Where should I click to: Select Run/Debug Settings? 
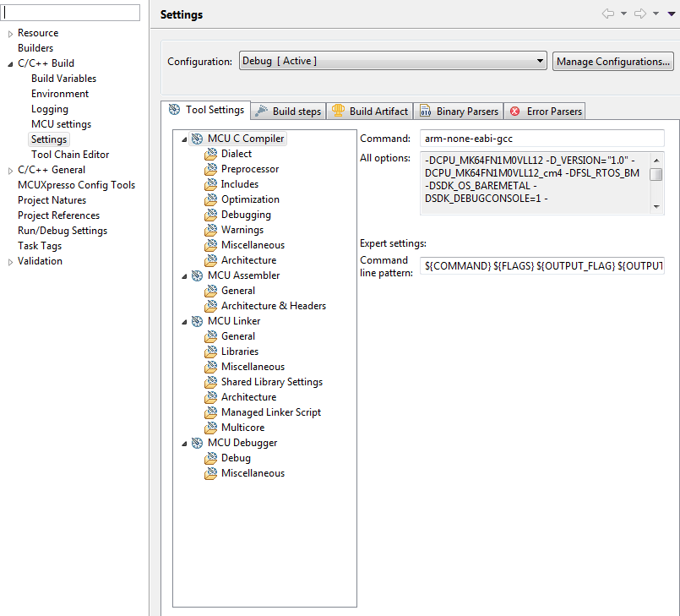click(63, 231)
